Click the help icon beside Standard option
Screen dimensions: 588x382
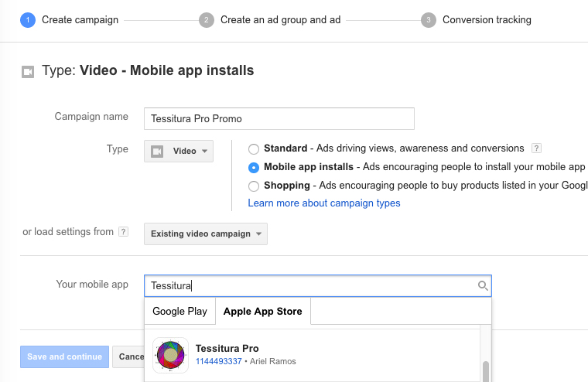click(536, 148)
